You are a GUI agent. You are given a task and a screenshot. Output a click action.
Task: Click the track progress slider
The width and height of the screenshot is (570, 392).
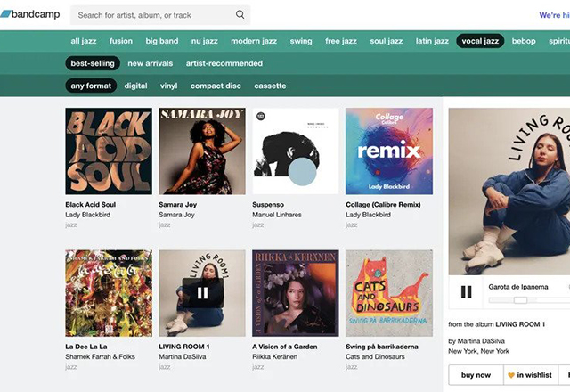[x=521, y=300]
